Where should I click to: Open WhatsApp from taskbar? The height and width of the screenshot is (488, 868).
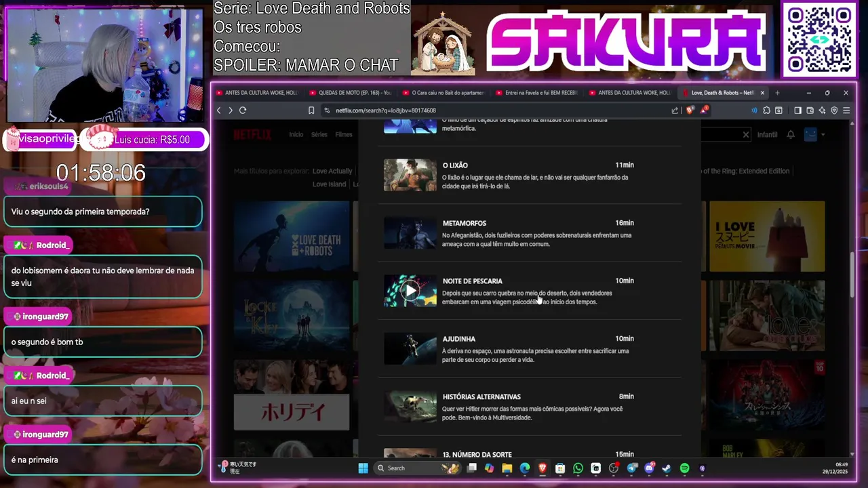[578, 468]
